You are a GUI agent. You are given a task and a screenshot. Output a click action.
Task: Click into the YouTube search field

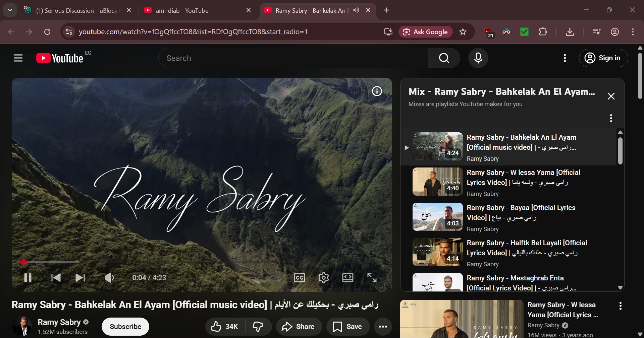click(x=293, y=58)
